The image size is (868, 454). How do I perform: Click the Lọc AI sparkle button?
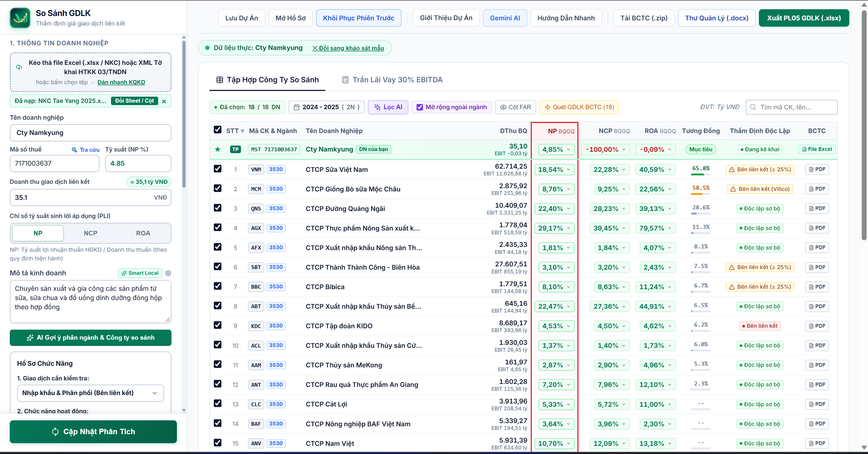[388, 107]
